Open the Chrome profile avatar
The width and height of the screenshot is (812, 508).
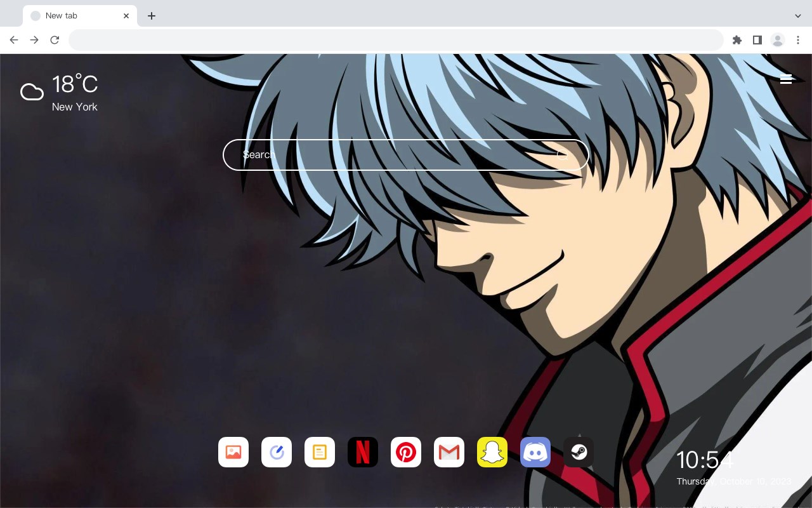pos(778,40)
